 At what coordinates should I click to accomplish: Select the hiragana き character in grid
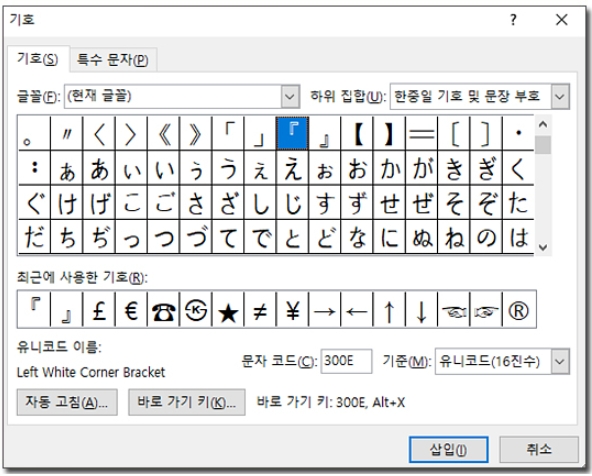click(x=454, y=168)
